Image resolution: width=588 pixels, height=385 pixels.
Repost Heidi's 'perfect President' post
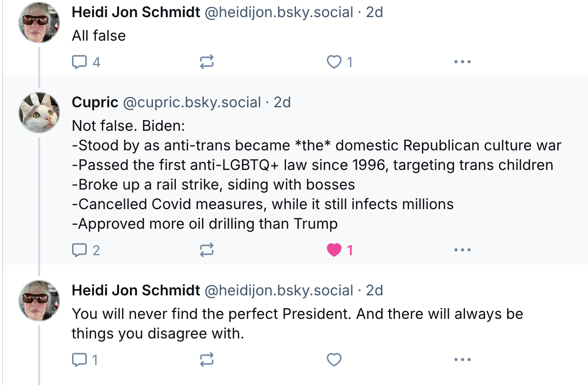[x=206, y=360]
